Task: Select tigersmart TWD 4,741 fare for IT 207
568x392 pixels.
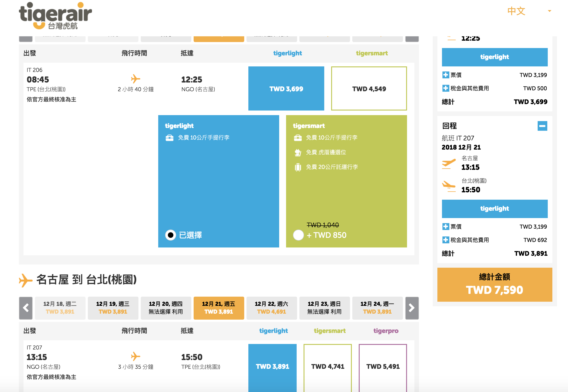Action: tap(328, 368)
